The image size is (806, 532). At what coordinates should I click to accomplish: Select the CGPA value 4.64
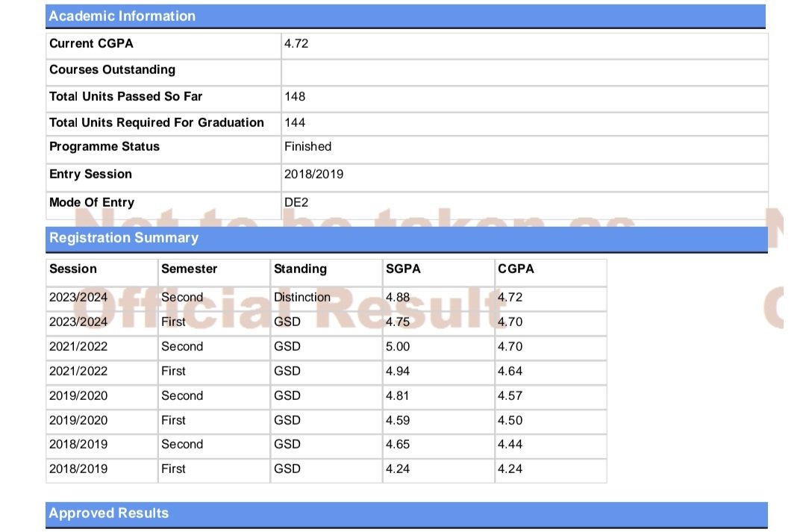(x=510, y=371)
